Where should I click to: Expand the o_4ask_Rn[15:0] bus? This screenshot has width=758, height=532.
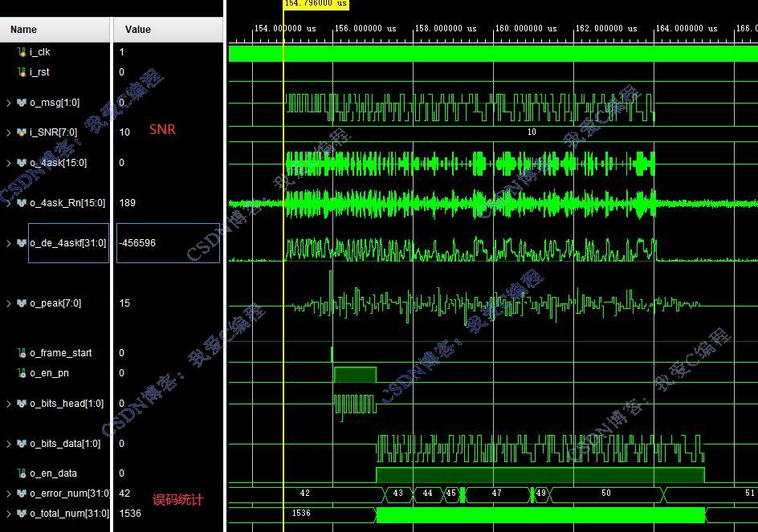(9, 203)
